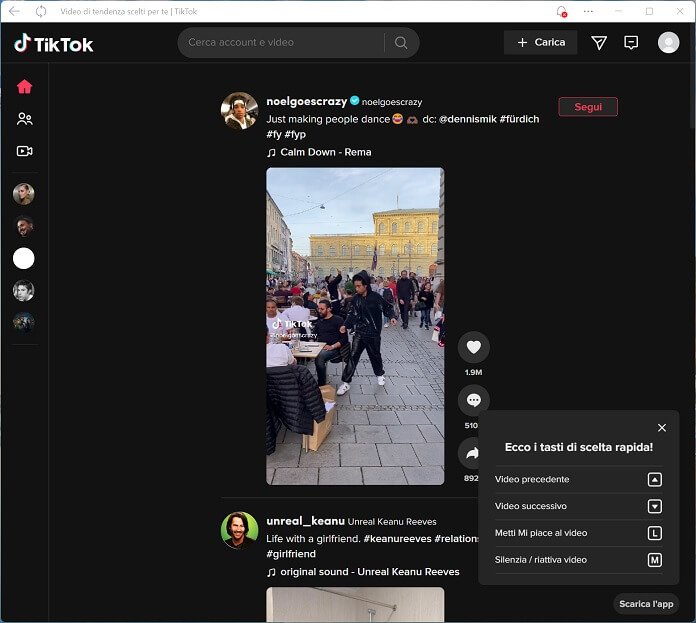This screenshot has width=696, height=623.
Task: Open the inbox notifications icon
Action: pyautogui.click(x=631, y=43)
